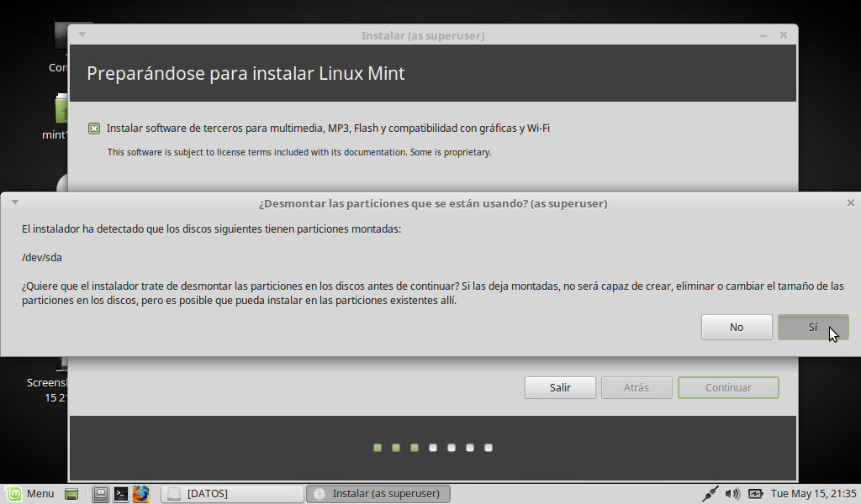
Task: Click the clock showing Tue May 15
Action: (x=813, y=494)
